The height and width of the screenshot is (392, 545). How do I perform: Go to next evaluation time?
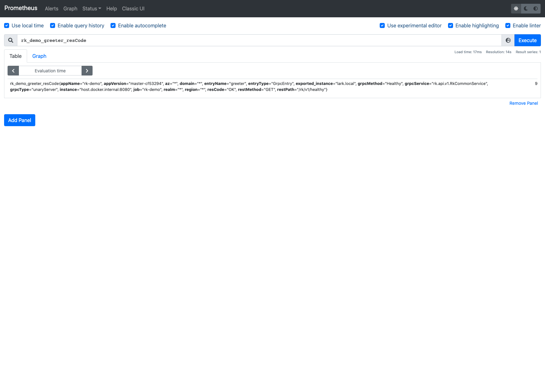coord(87,71)
